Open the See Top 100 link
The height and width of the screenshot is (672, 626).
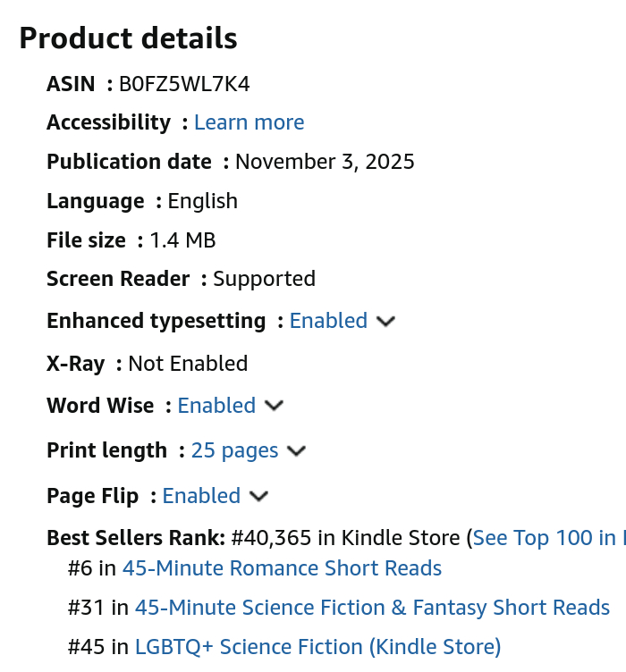click(547, 538)
